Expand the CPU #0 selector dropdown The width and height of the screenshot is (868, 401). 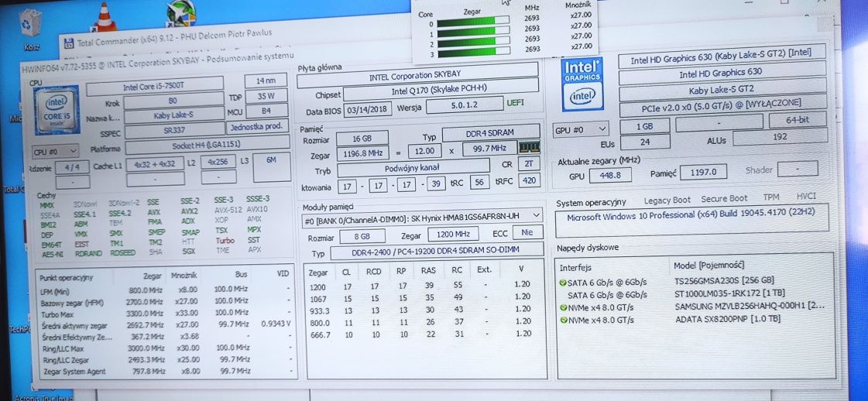57,150
